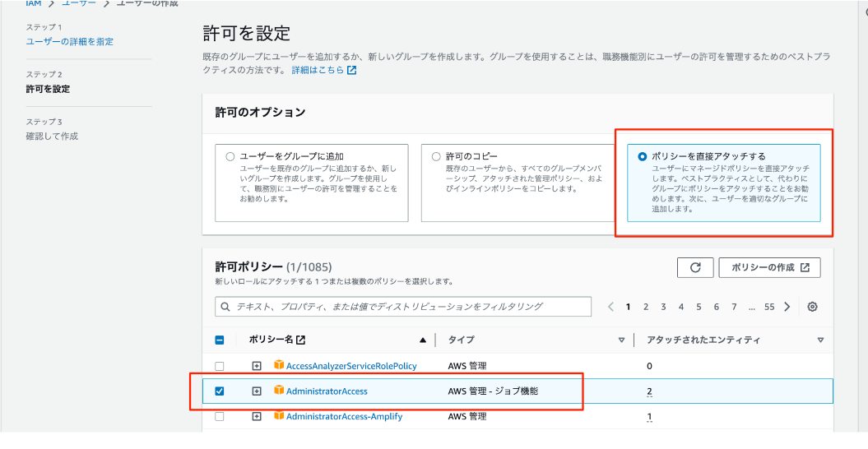Click the アタッチされたエンティティ column header label

click(703, 340)
